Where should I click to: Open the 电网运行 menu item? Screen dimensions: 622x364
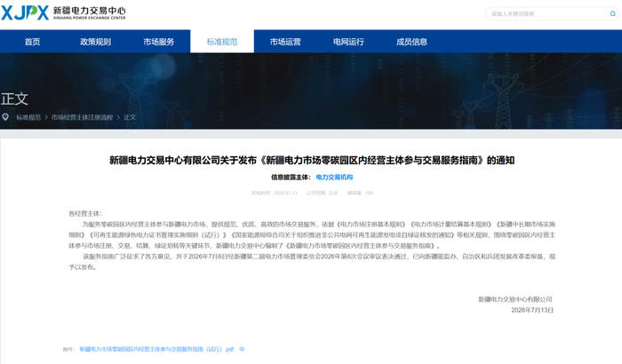(348, 42)
